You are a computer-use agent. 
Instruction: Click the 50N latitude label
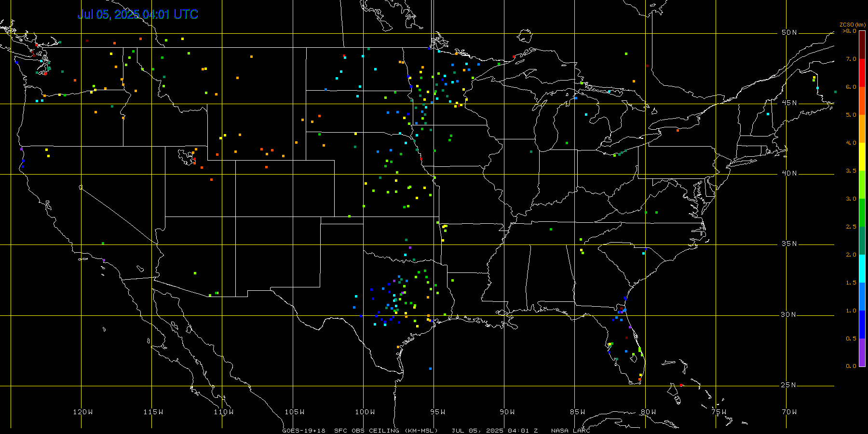click(789, 32)
